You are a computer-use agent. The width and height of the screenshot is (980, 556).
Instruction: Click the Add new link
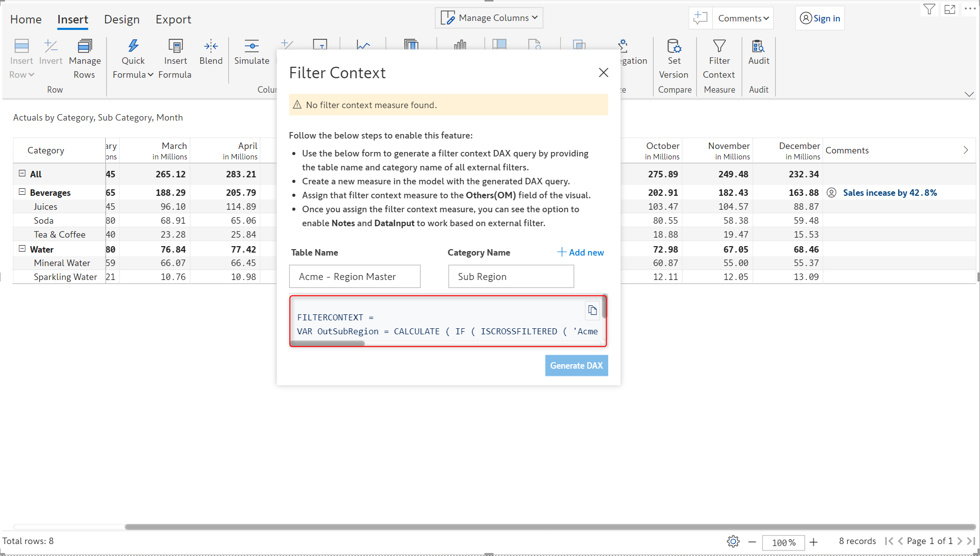(580, 253)
